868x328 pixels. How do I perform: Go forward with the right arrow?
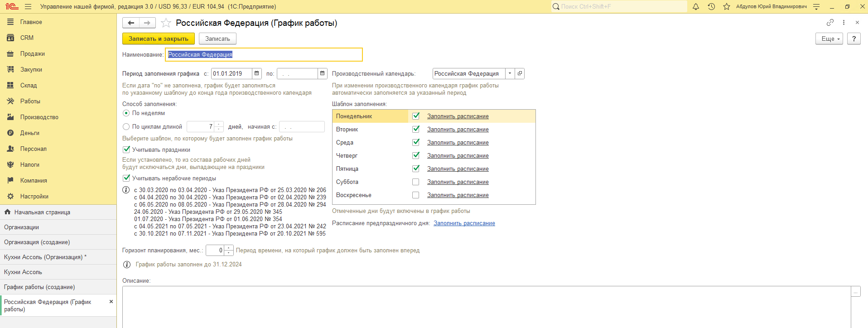click(x=147, y=23)
